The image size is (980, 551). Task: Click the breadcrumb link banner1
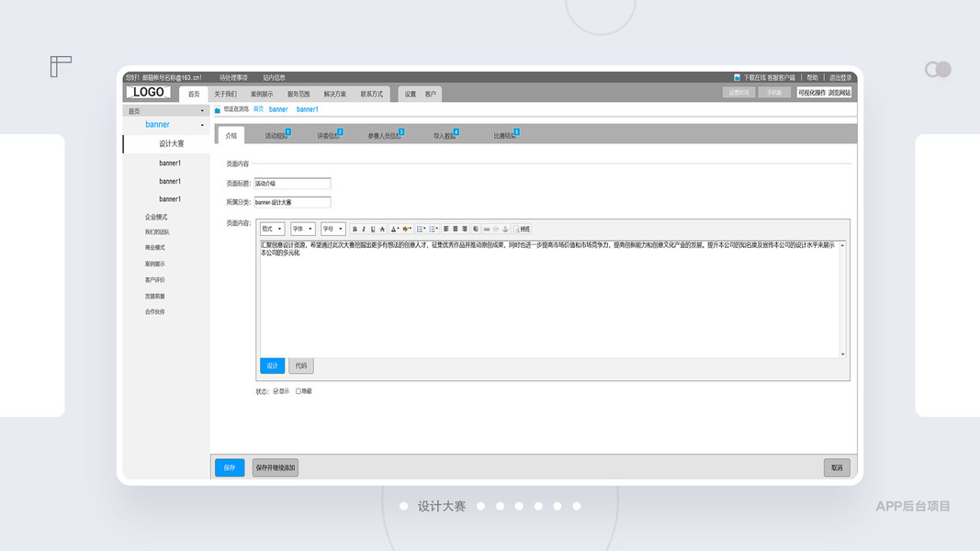(x=307, y=109)
